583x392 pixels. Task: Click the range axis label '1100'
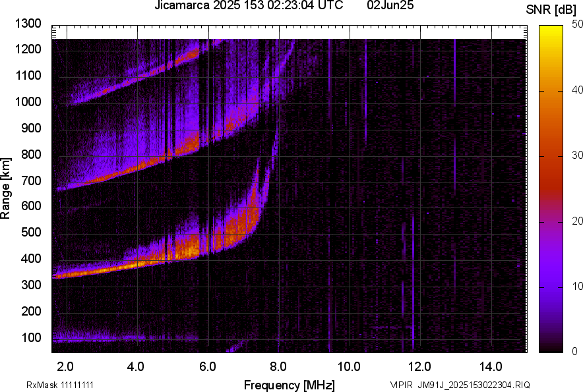pyautogui.click(x=28, y=75)
